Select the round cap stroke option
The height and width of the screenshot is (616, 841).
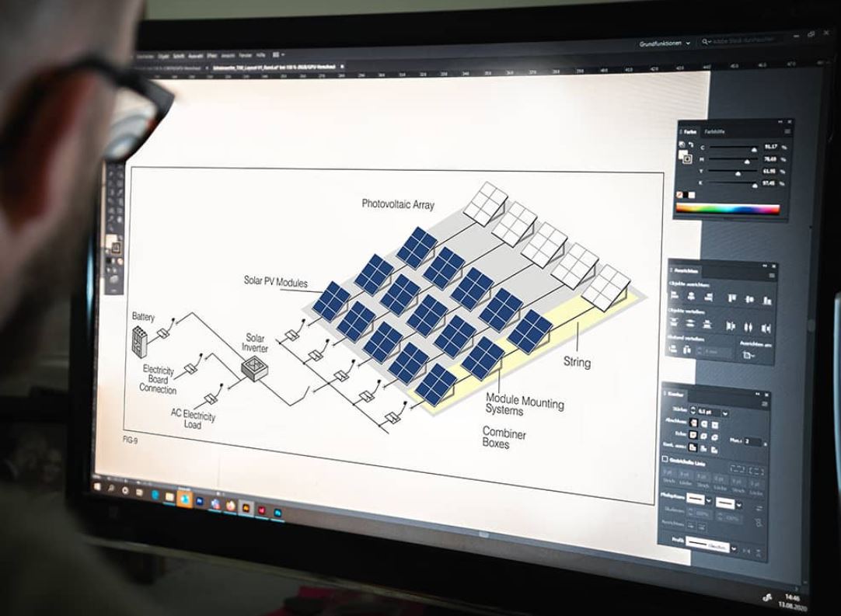704,423
